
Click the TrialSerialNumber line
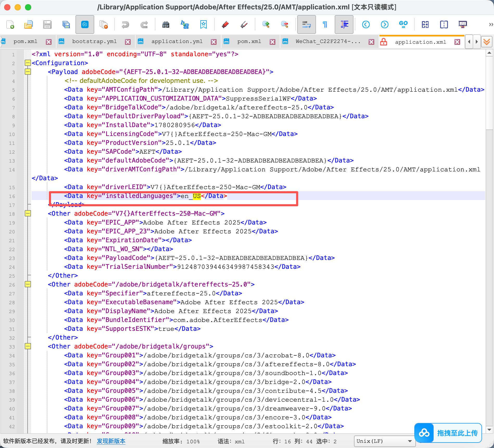182,267
